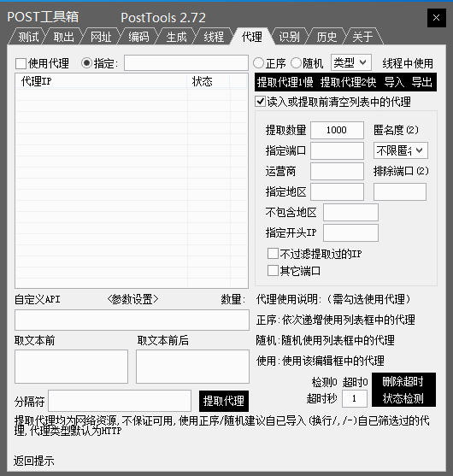This screenshot has height=476, width=453.
Task: Switch to the 测试 tab
Action: pyautogui.click(x=28, y=37)
